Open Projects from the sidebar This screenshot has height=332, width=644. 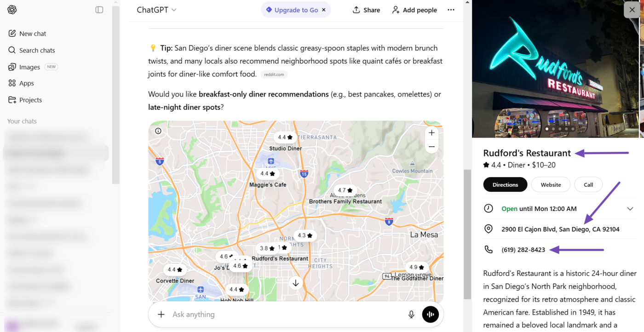pyautogui.click(x=30, y=100)
